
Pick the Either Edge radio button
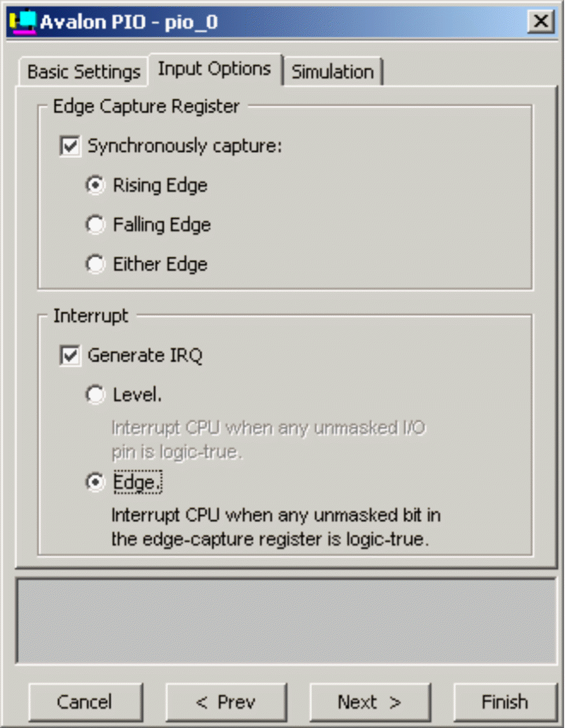pyautogui.click(x=95, y=264)
